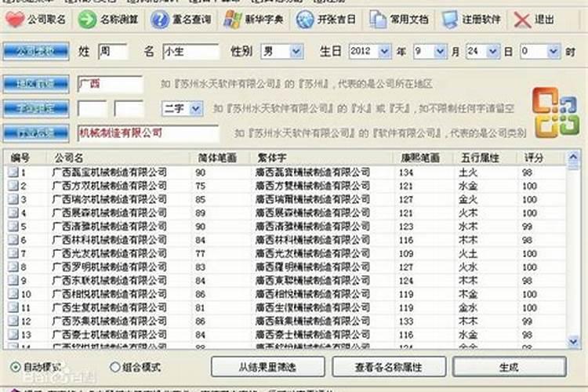The width and height of the screenshot is (588, 392).
Task: Open 公司取名 via the red heart icon
Action: (15, 20)
